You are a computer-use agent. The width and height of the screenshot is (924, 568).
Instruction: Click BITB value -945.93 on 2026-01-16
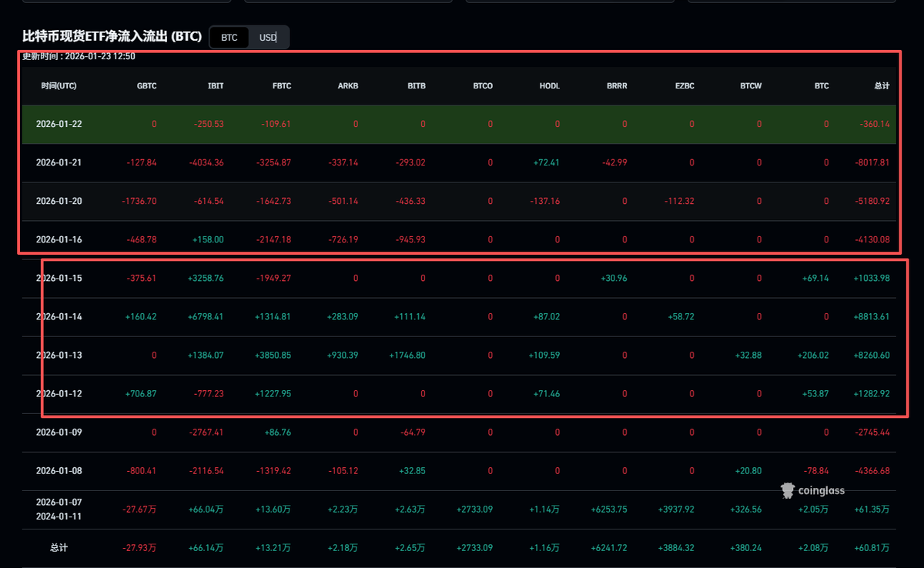[x=409, y=239]
